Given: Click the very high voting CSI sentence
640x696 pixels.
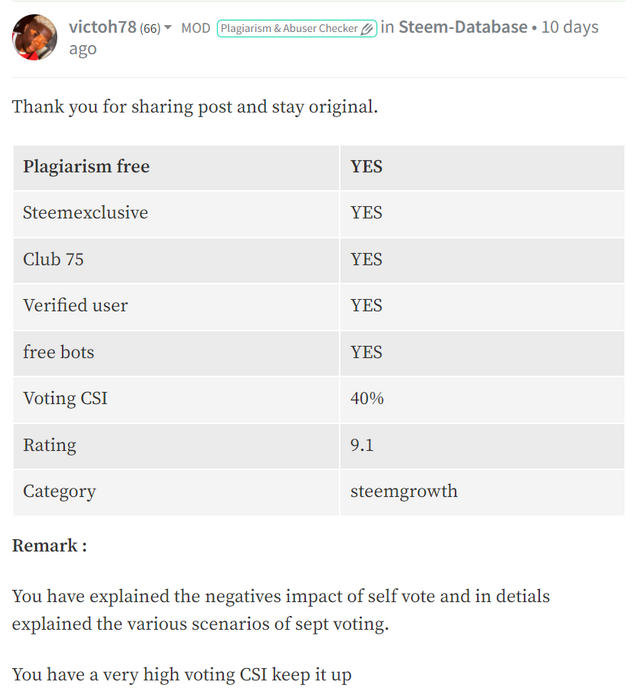Looking at the screenshot, I should click(182, 675).
